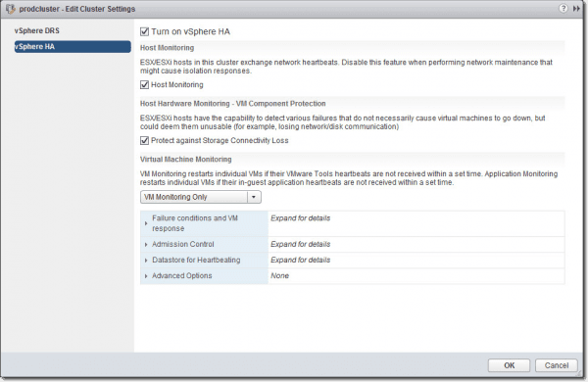Click the None value for Advanced Options

(279, 275)
